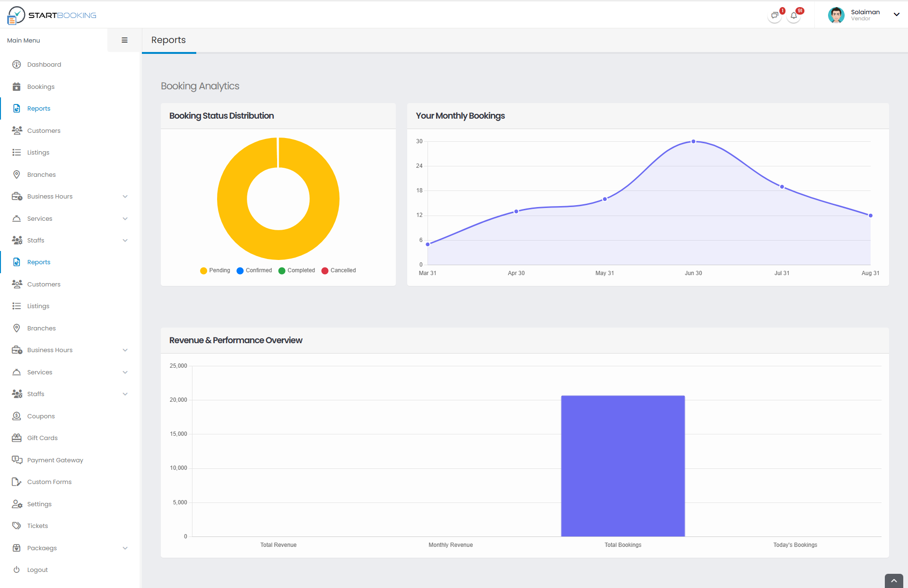Click the Dashboard gauge icon

pyautogui.click(x=17, y=64)
